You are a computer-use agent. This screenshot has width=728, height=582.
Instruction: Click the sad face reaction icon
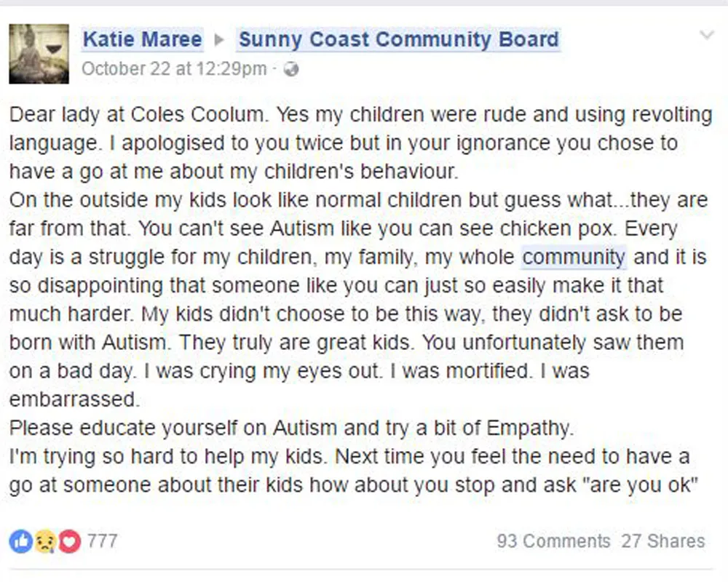(x=45, y=541)
